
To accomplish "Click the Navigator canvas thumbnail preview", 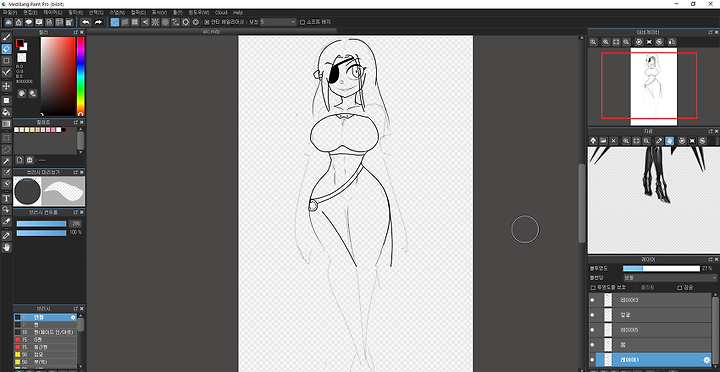I will point(653,87).
